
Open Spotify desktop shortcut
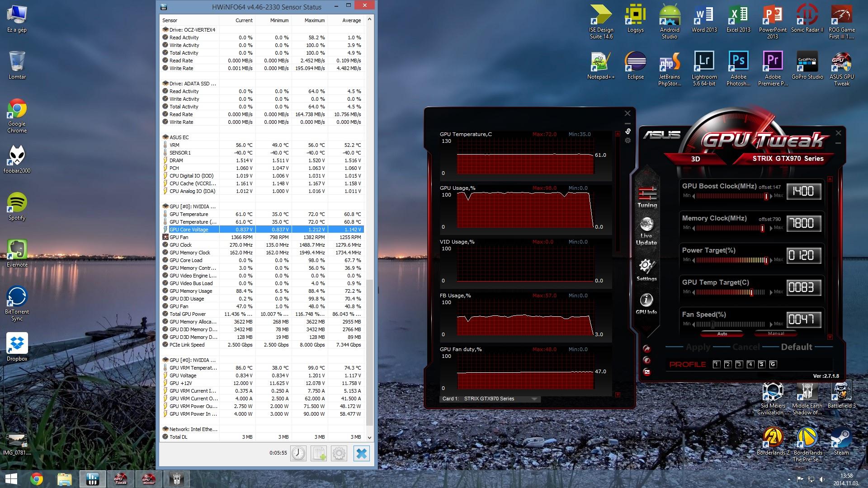click(17, 206)
